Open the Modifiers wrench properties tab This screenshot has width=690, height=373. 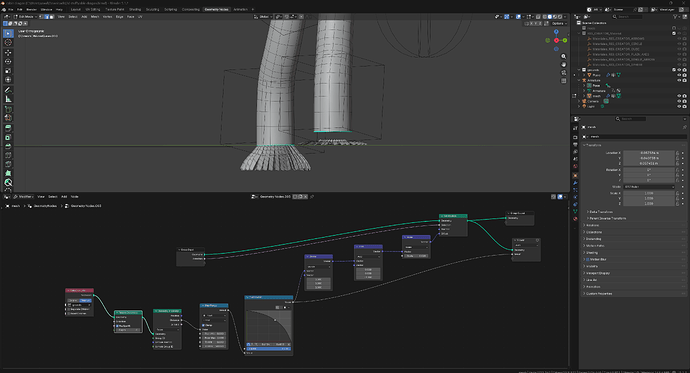(x=575, y=183)
